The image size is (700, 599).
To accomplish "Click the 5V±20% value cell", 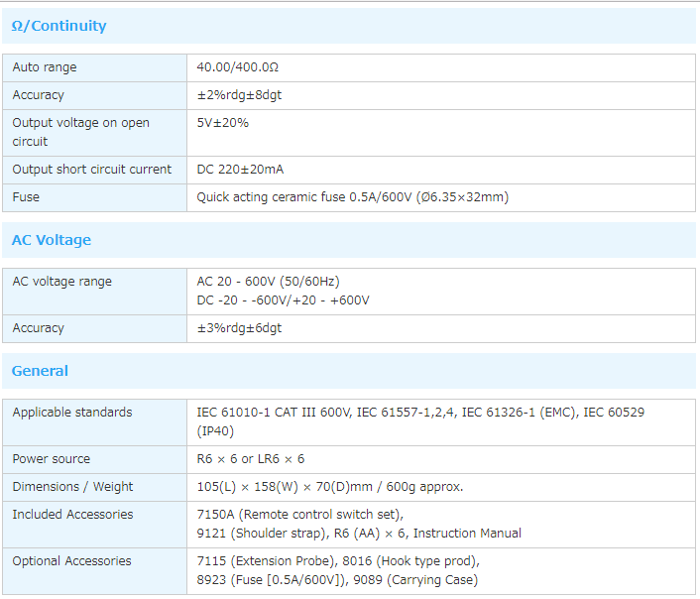I will tap(222, 123).
